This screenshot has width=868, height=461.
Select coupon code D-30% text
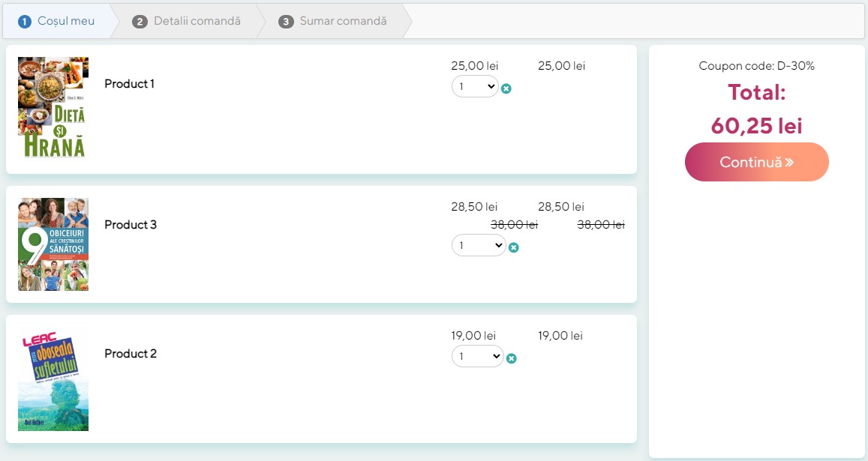pos(757,66)
